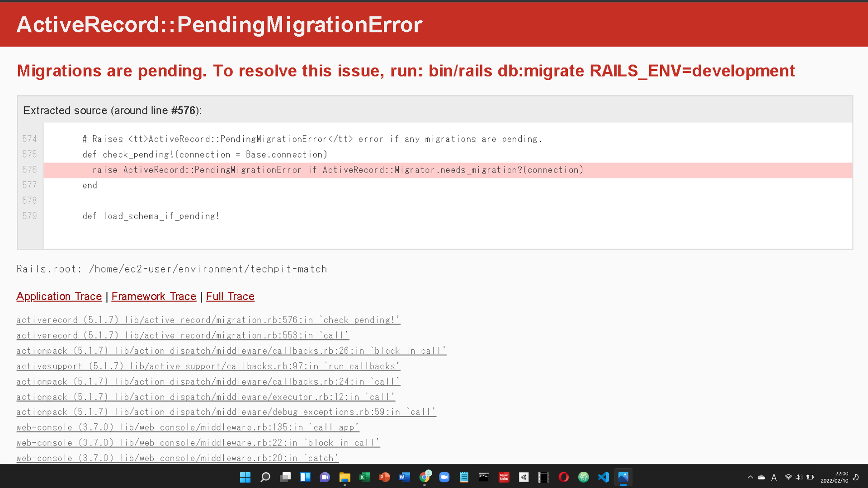
Task: Expand hidden icons in the system tray
Action: coord(750,477)
